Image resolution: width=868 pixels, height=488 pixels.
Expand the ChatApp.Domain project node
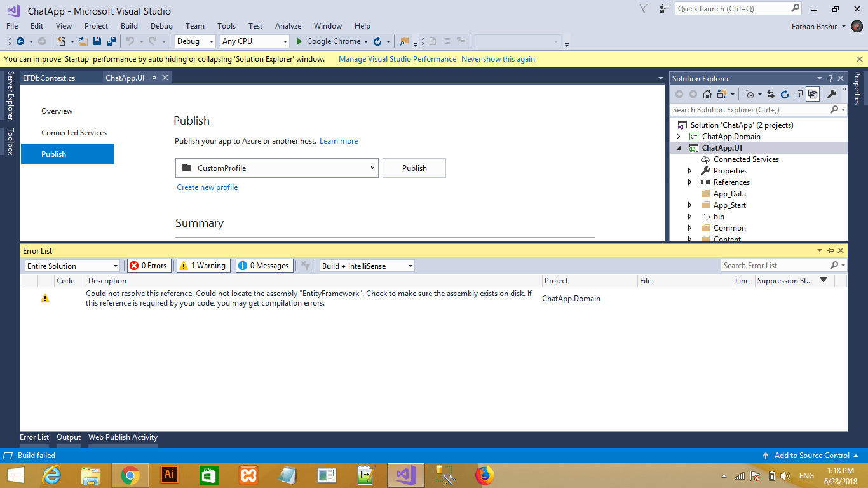point(679,137)
